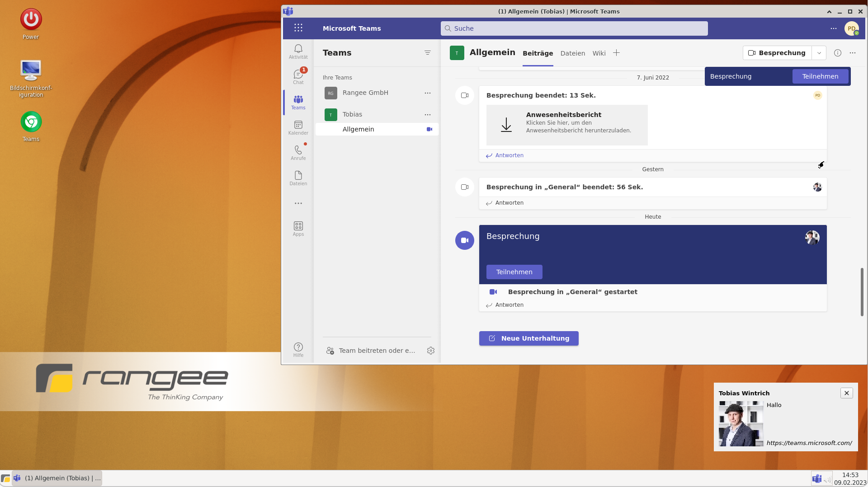
Task: Click the Suche search field
Action: pos(574,28)
